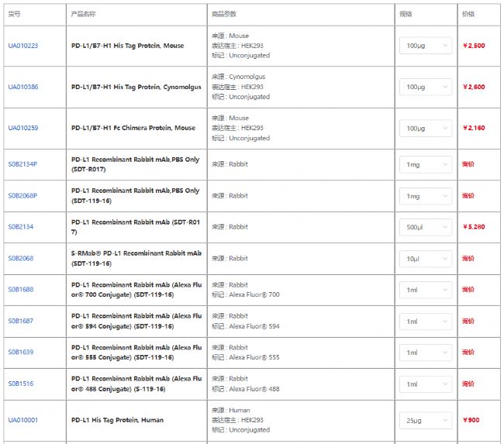Click the 价格 column header
Viewport: 504px width, 444px height.
[468, 14]
